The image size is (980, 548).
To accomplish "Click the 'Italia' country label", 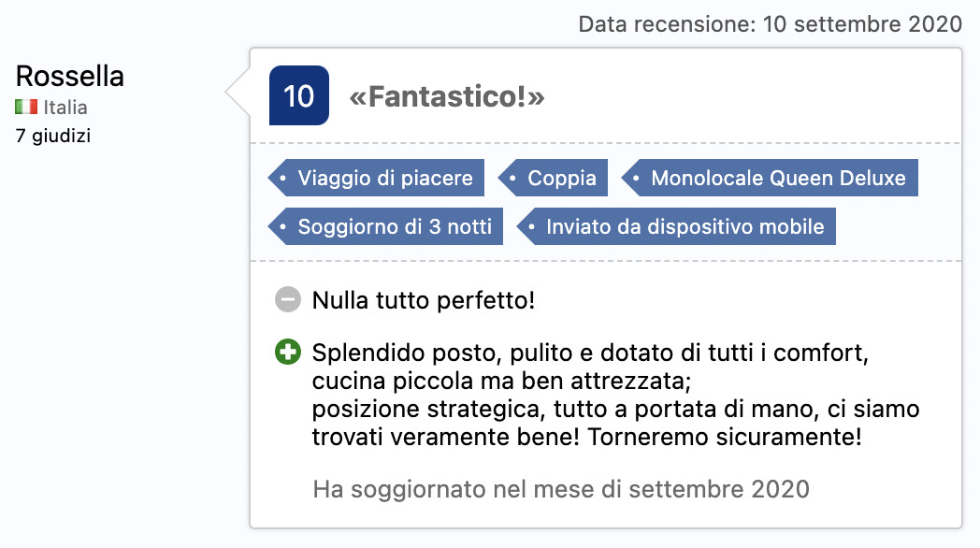I will click(x=65, y=108).
